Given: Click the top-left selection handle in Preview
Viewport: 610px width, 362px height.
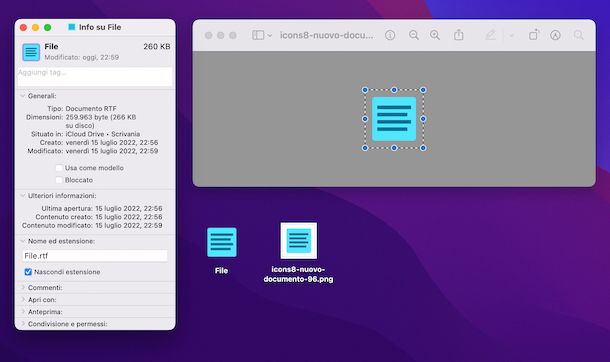Looking at the screenshot, I should click(365, 90).
